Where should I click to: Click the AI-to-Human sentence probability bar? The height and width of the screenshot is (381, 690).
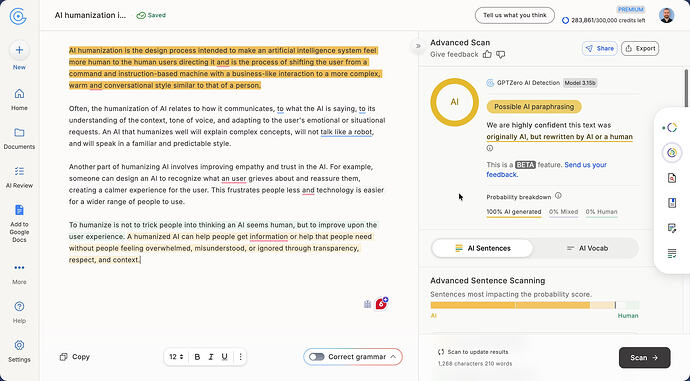click(x=534, y=305)
